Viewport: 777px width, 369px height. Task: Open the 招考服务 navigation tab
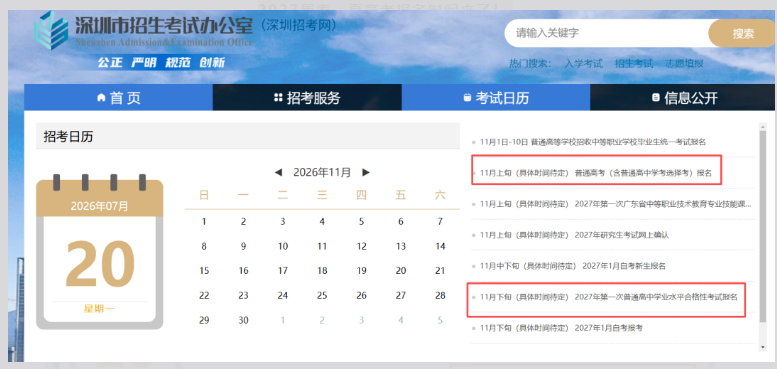click(307, 98)
